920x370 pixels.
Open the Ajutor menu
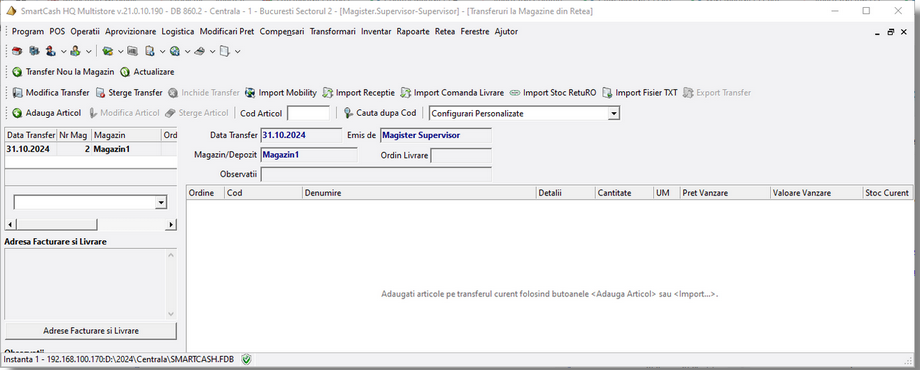pos(506,32)
